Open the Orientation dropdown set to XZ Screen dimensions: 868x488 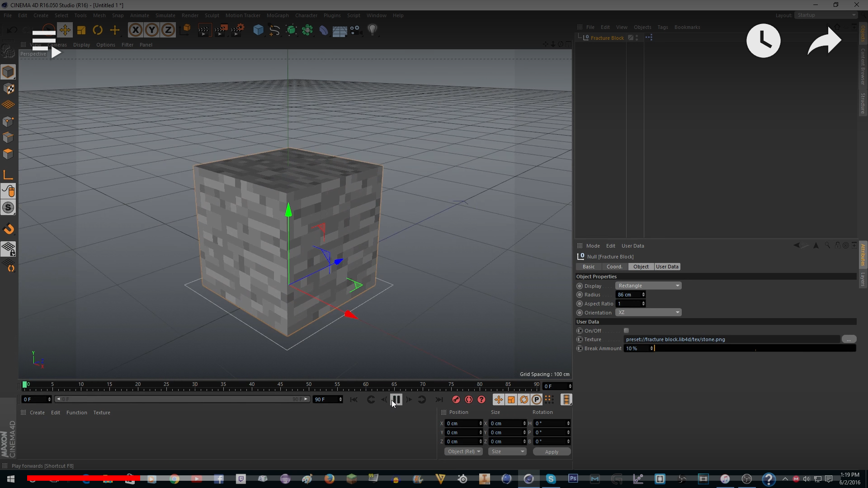click(648, 313)
